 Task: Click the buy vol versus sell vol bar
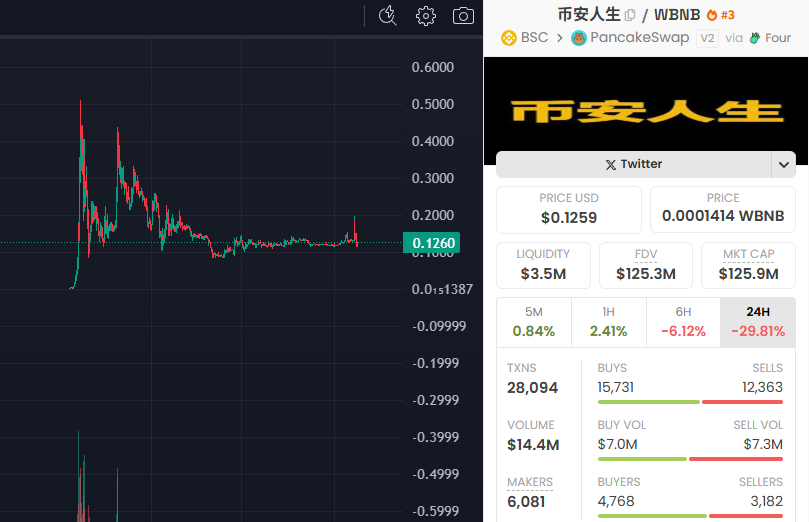pos(690,459)
